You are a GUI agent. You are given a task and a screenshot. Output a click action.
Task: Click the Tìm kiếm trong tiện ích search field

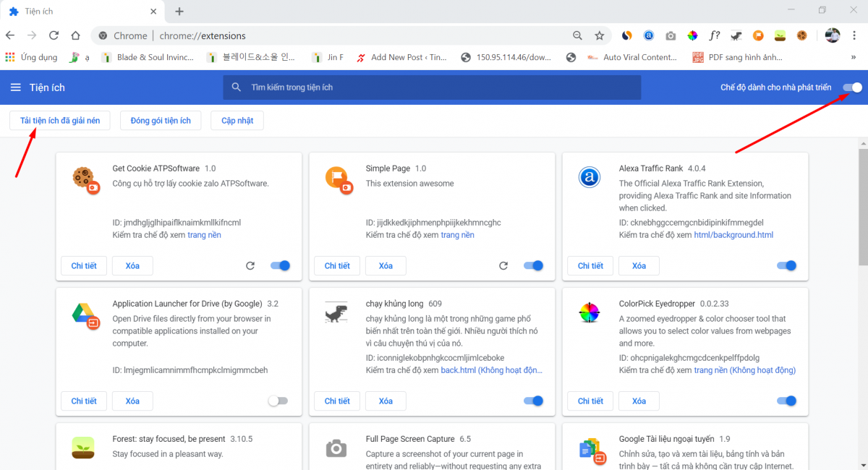(x=432, y=87)
